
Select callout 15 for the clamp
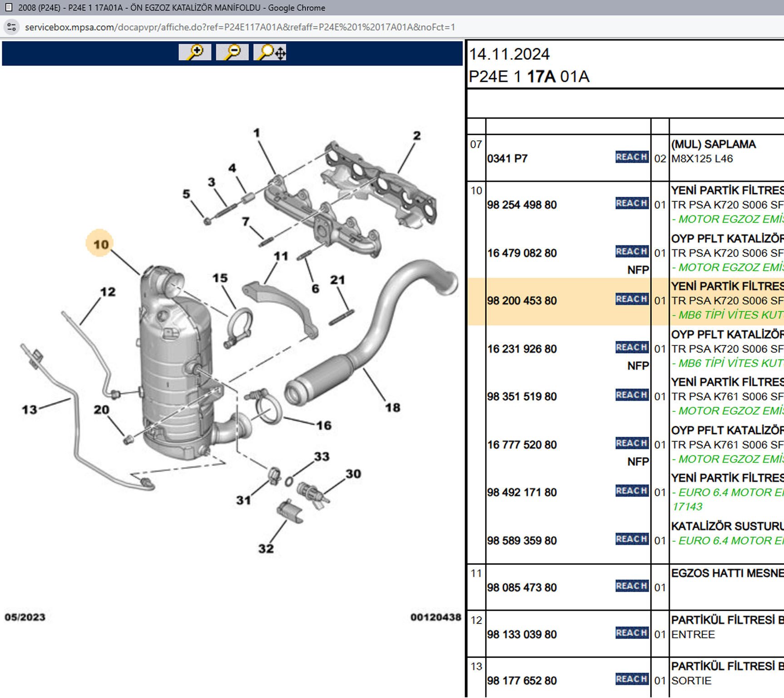pos(220,278)
